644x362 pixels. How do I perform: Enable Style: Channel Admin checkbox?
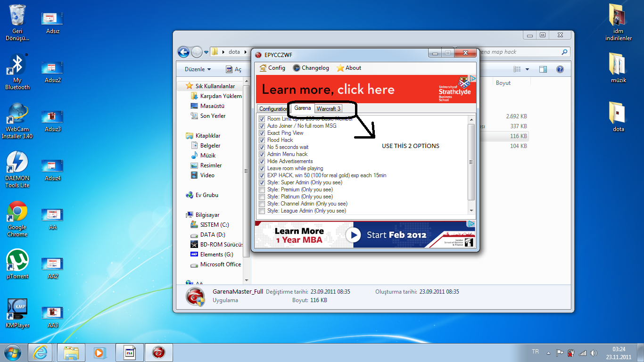coord(262,204)
